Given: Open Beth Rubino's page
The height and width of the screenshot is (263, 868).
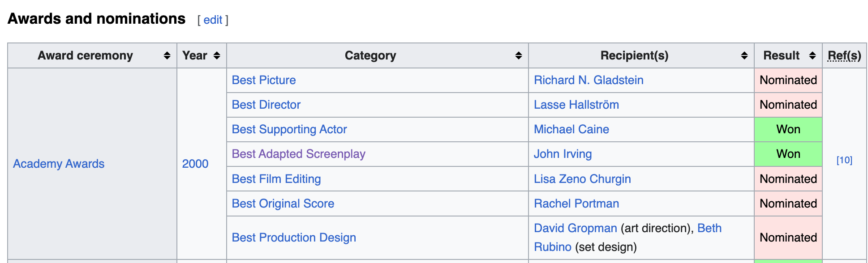Looking at the screenshot, I should click(x=709, y=228).
